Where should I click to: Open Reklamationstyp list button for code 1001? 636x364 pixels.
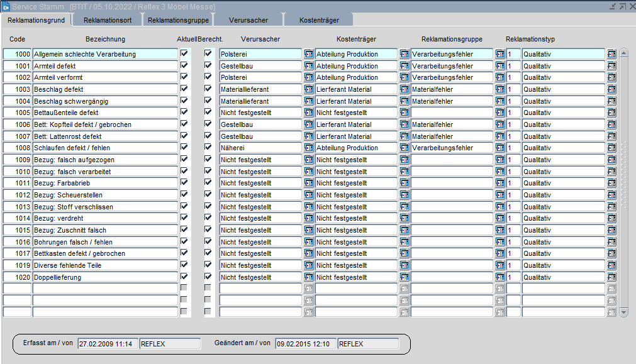tap(611, 66)
